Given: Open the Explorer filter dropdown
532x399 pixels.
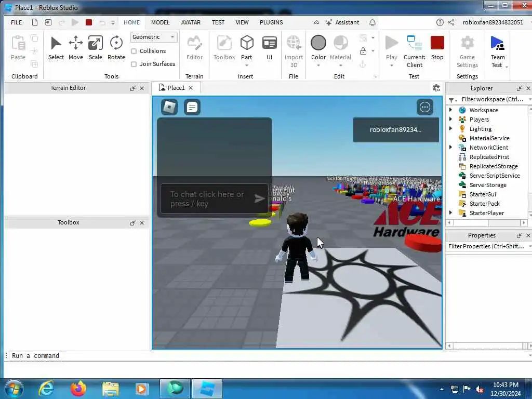Looking at the screenshot, I should 453,100.
